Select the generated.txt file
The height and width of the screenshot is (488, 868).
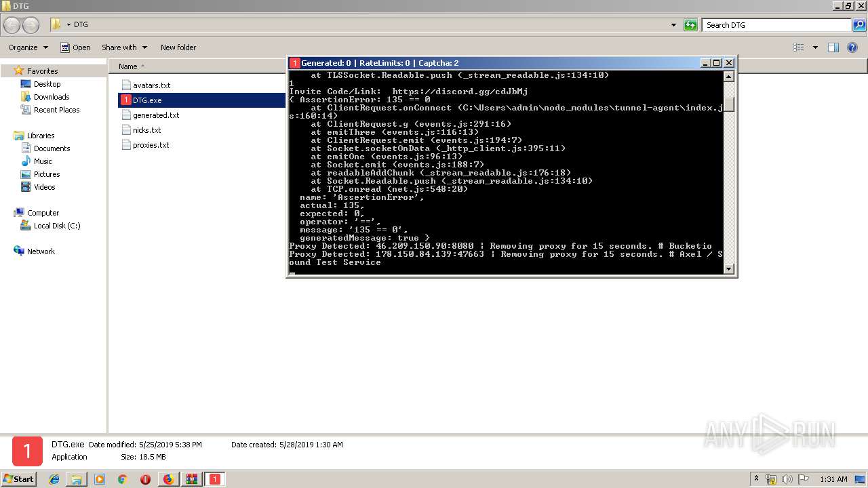point(156,115)
